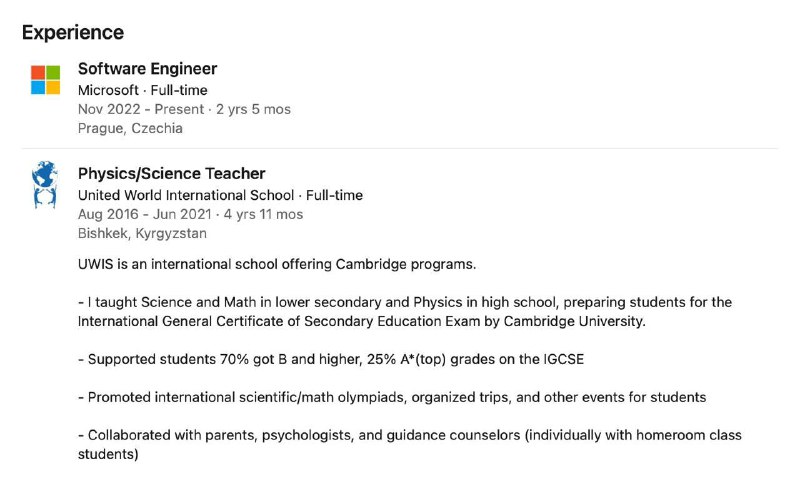Click the United World International School logo
The image size is (800, 484).
coord(45,185)
